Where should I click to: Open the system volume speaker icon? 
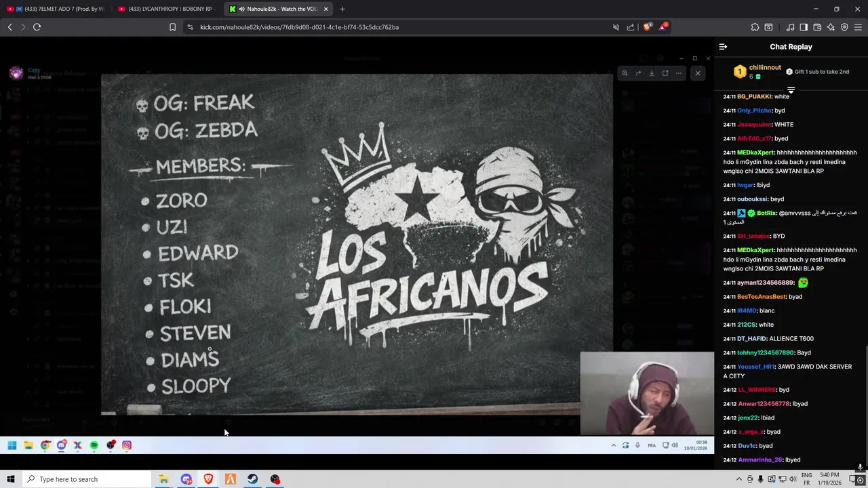[x=793, y=479]
